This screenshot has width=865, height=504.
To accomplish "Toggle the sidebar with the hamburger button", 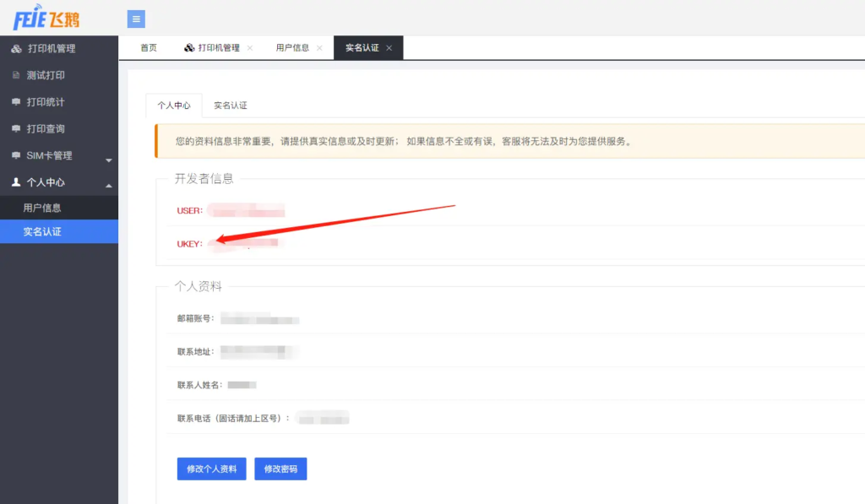I will (136, 19).
